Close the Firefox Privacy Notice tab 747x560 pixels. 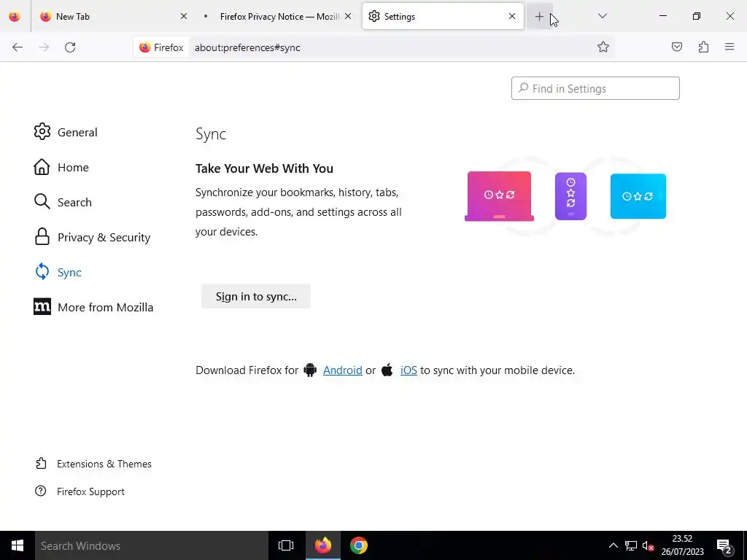[x=348, y=16]
